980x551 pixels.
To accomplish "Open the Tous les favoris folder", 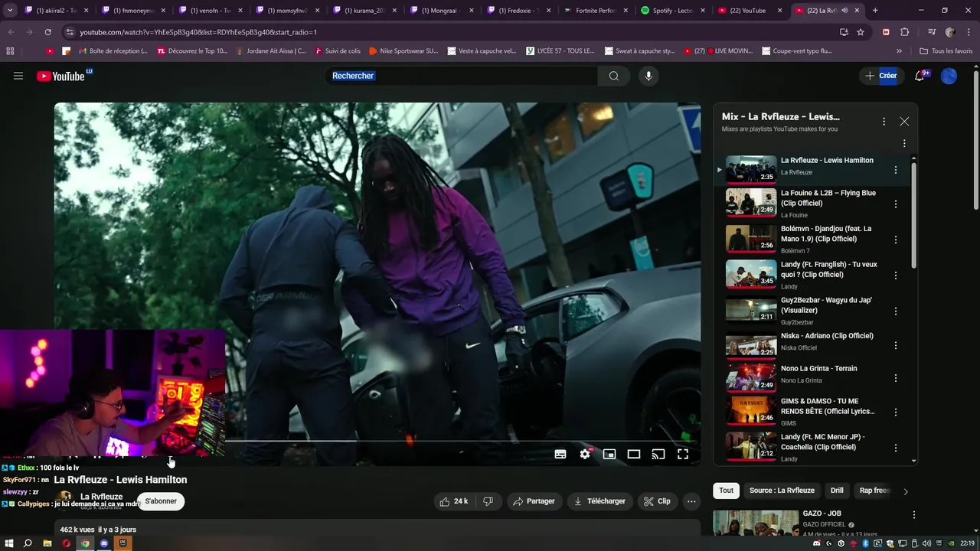I will (x=946, y=51).
